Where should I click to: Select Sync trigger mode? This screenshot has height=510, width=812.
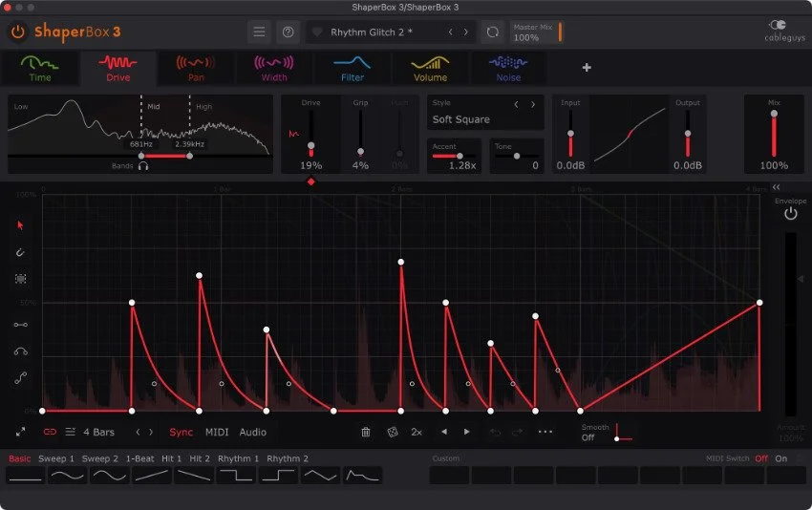181,432
